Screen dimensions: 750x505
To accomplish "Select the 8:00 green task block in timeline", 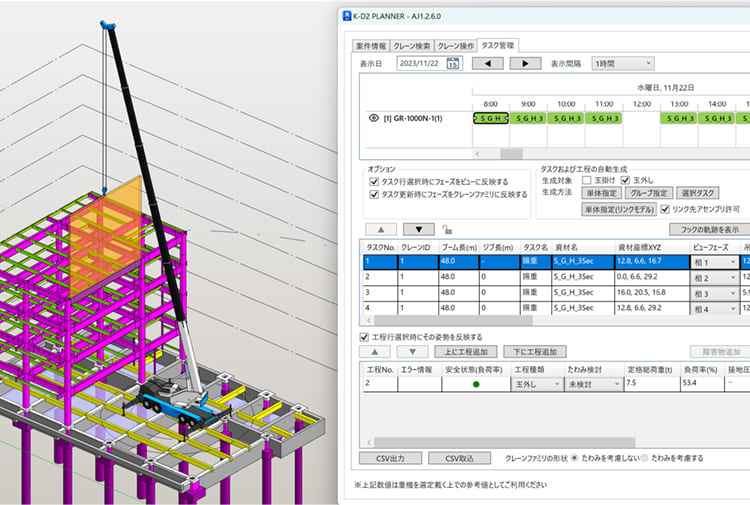I will (490, 118).
